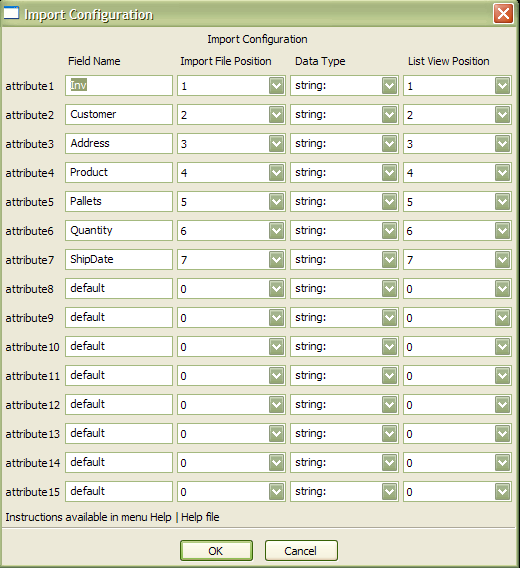
Task: Open attribute7 Import File Position dropdown
Action: (277, 259)
